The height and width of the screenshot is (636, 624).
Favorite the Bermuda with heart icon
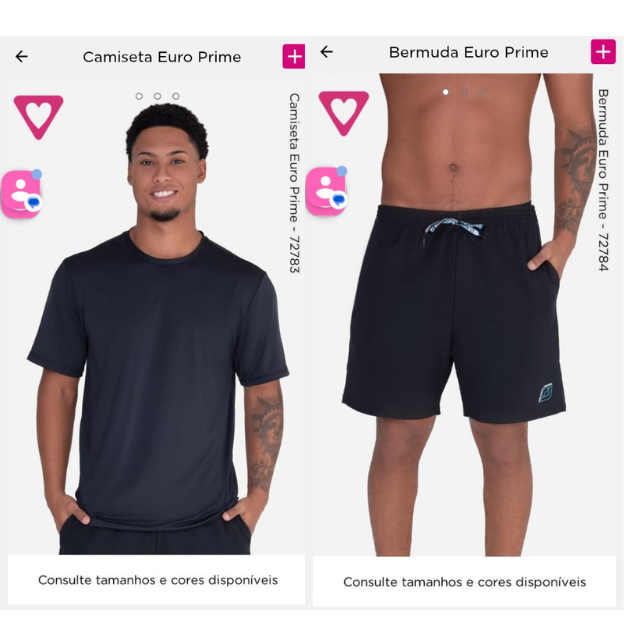tap(344, 113)
